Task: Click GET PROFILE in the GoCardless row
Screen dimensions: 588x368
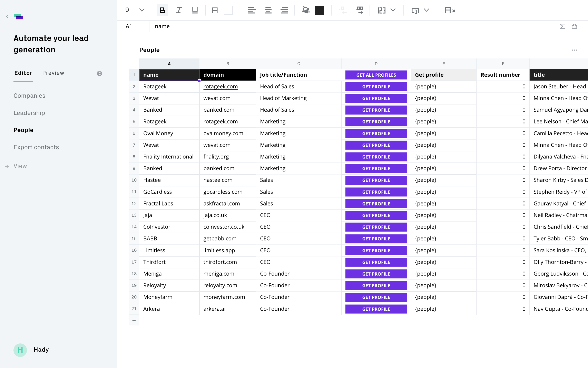Action: click(376, 192)
